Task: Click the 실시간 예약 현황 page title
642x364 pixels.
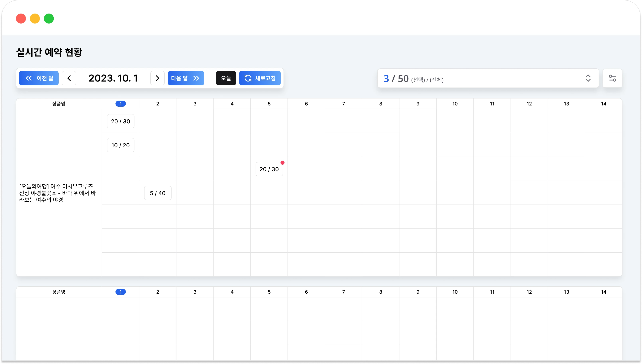Action: (x=49, y=52)
